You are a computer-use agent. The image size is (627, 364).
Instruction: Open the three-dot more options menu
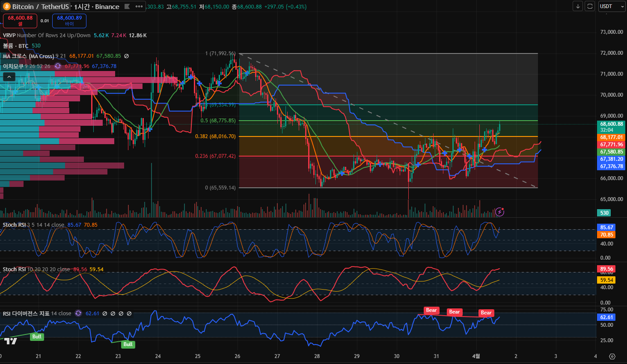tap(139, 6)
